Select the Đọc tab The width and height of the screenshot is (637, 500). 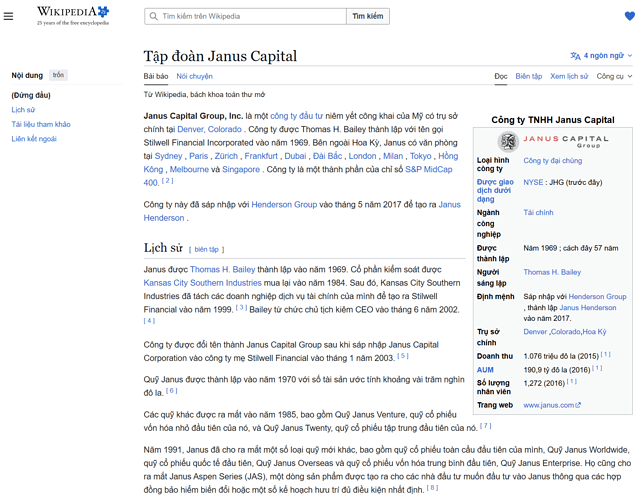[x=500, y=76]
